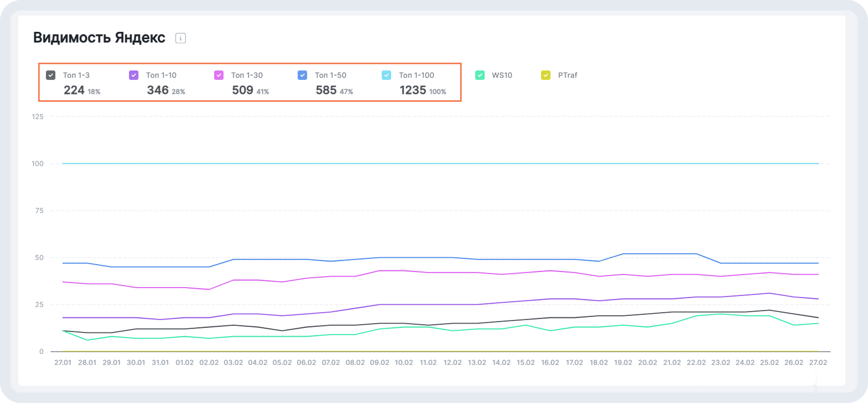Click the 100% percentage label

(438, 92)
